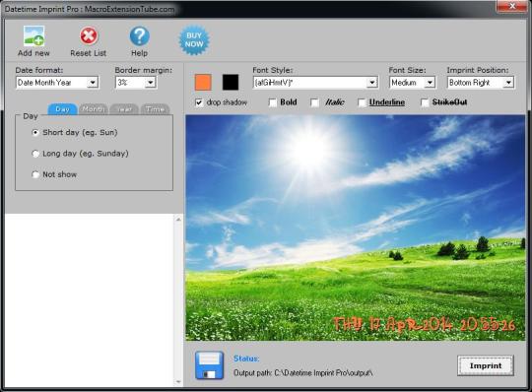The height and width of the screenshot is (392, 532).
Task: Click the Reset List red X icon
Action: click(89, 35)
